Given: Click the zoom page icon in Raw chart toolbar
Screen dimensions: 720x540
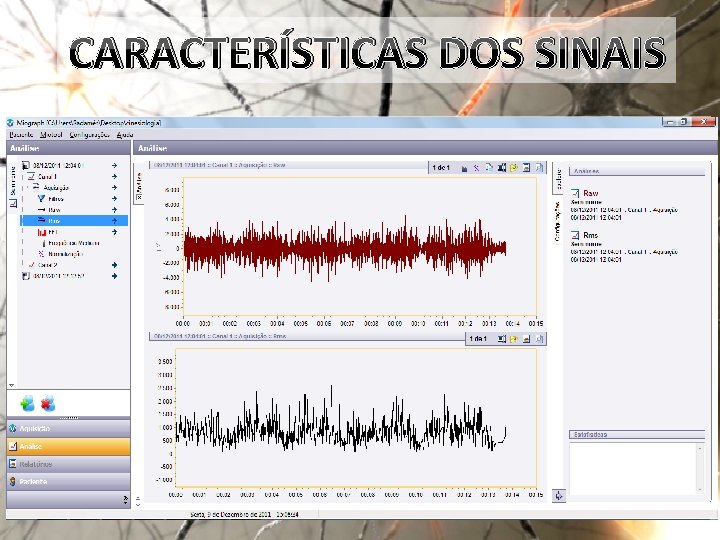Looking at the screenshot, I should point(539,168).
